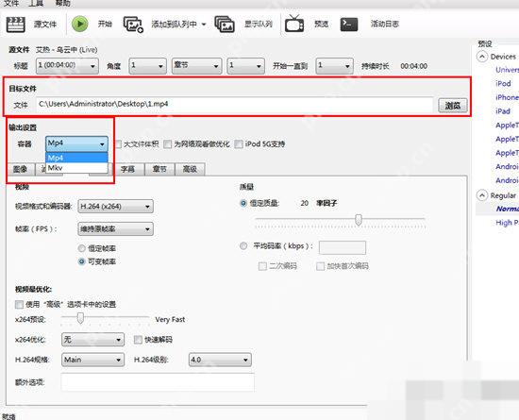Open the end chapter dropdown after 开始一直到
519x420 pixels.
tap(335, 66)
